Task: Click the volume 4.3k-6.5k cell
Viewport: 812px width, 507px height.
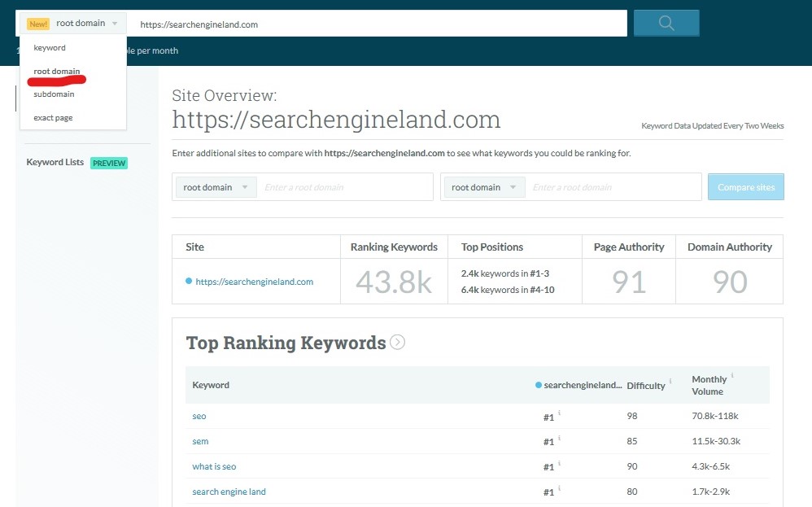Action: point(711,466)
